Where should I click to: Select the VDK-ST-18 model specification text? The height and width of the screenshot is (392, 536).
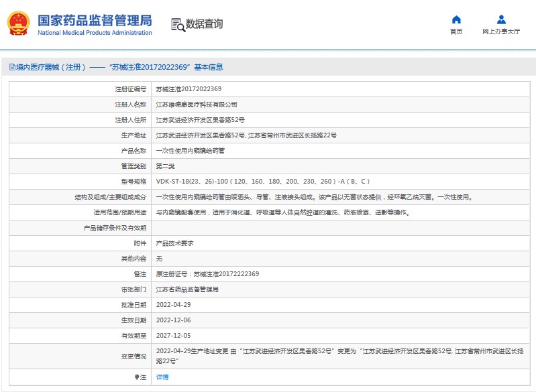[x=263, y=182]
